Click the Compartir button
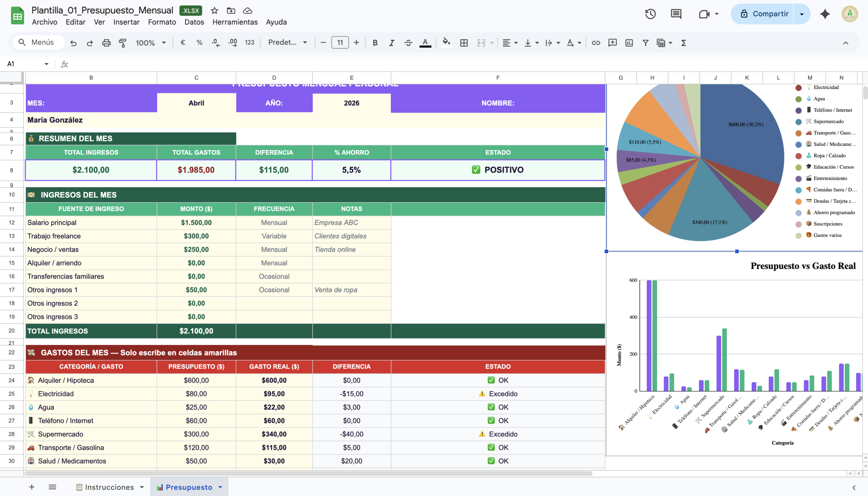Image resolution: width=868 pixels, height=496 pixels. (764, 14)
